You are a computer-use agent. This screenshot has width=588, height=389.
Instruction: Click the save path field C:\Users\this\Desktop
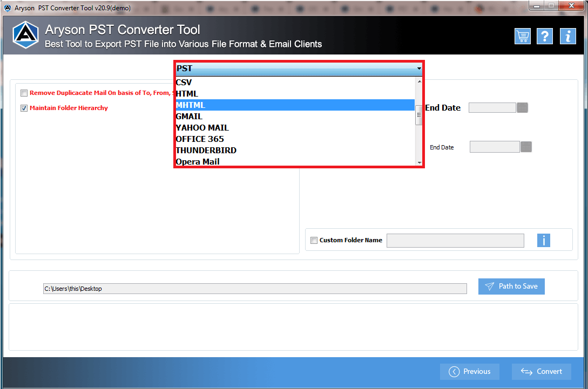tap(255, 289)
